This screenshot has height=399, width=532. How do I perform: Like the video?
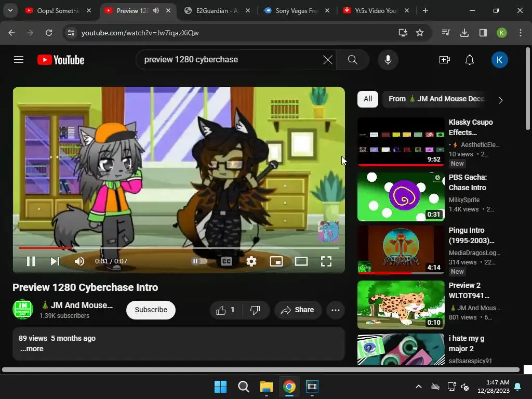226,310
